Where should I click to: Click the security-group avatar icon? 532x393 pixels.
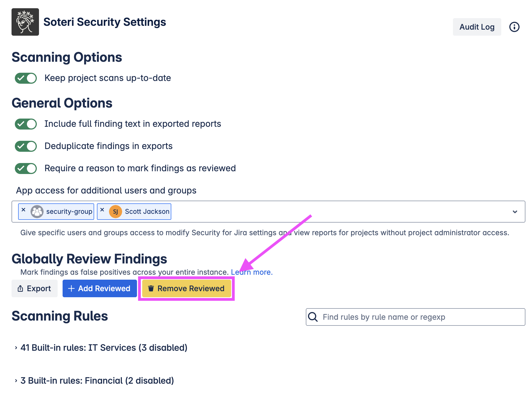37,212
